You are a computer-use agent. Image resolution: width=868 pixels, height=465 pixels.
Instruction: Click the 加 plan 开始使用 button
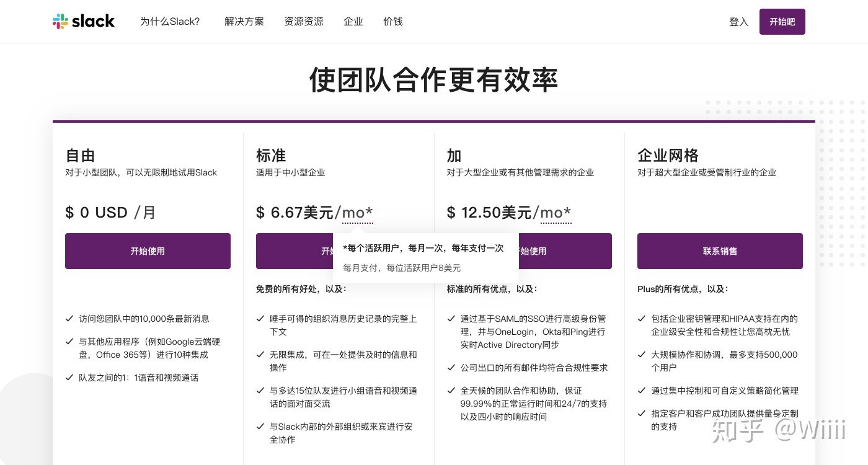(565, 251)
